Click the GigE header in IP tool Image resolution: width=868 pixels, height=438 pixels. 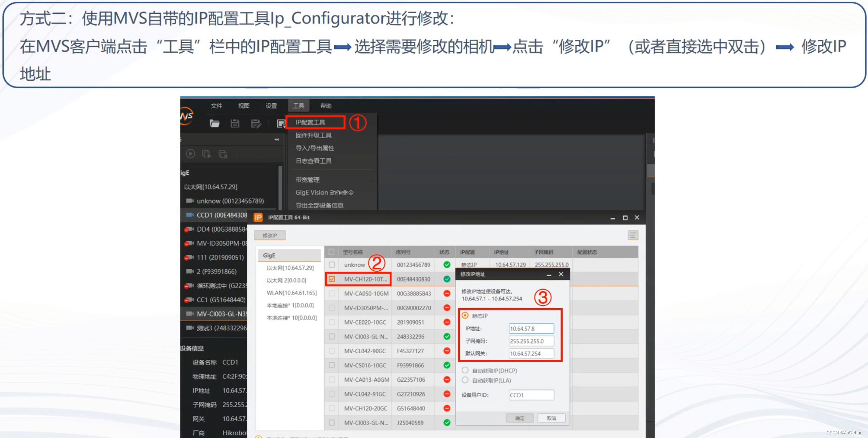[x=289, y=256]
